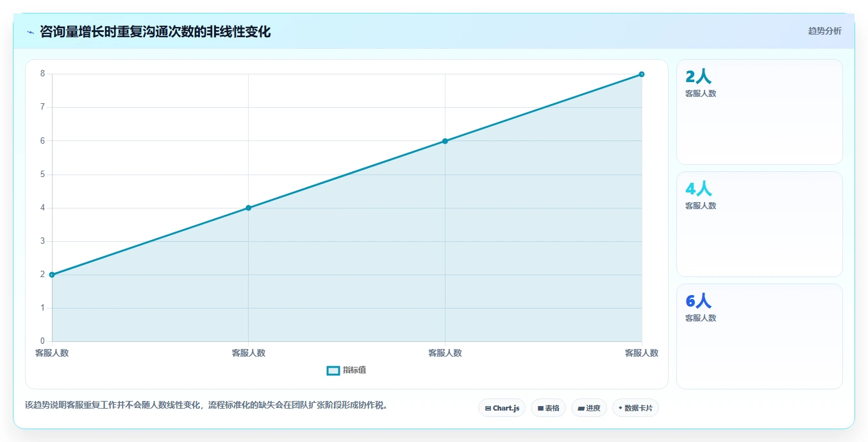Select the 数据卡片 tag pill
868x442 pixels.
[635, 408]
